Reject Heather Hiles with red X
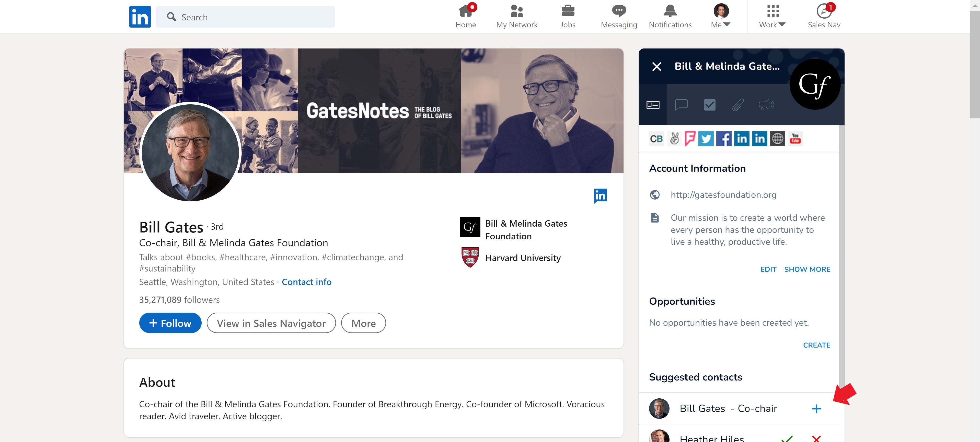This screenshot has height=442, width=980. coord(816,438)
